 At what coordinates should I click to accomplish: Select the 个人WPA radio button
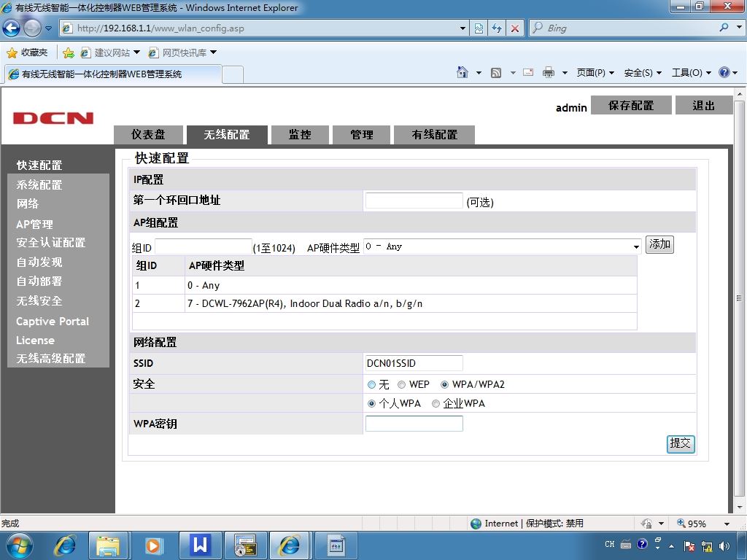pos(371,403)
